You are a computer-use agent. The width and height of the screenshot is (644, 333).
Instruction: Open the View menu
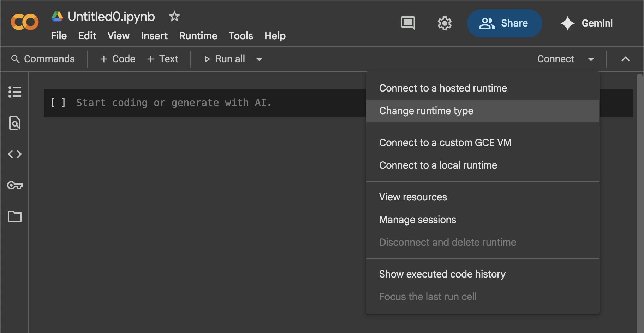tap(118, 36)
